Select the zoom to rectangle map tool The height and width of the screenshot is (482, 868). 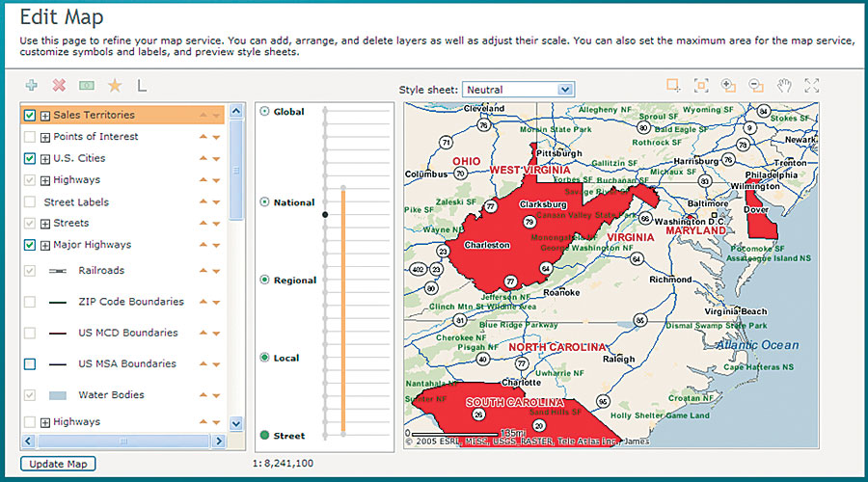click(x=673, y=85)
